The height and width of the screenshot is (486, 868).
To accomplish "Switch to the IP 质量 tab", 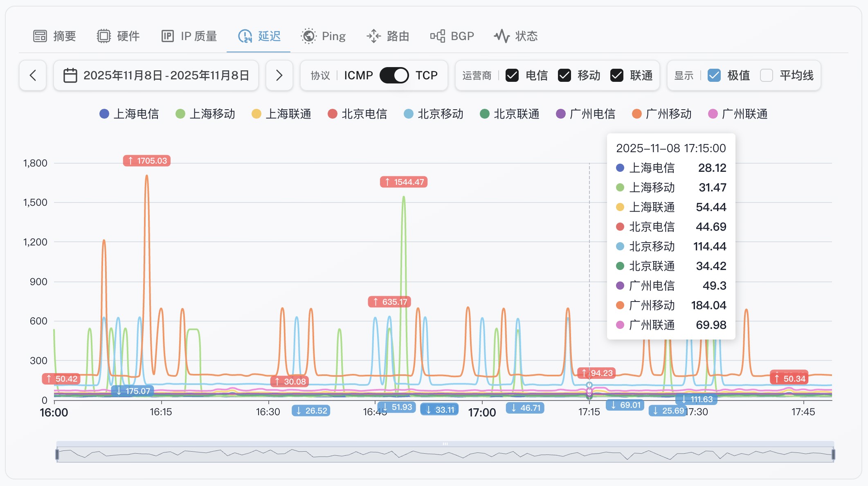I will (198, 36).
